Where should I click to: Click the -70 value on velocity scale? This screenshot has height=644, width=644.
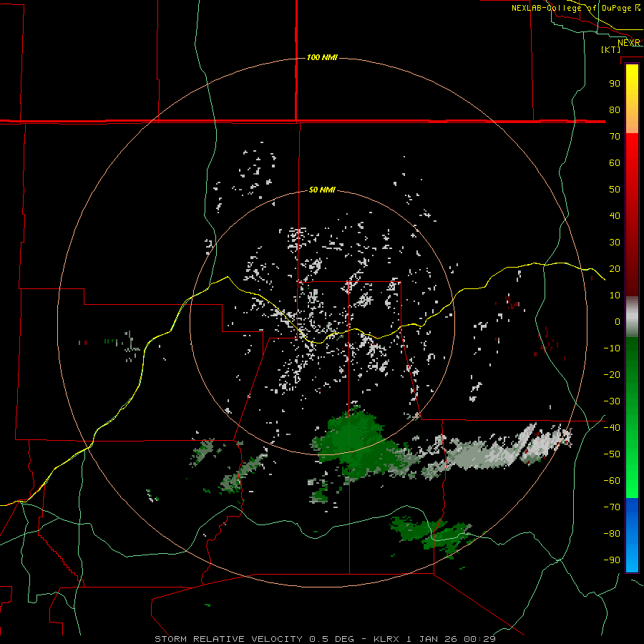[x=612, y=507]
